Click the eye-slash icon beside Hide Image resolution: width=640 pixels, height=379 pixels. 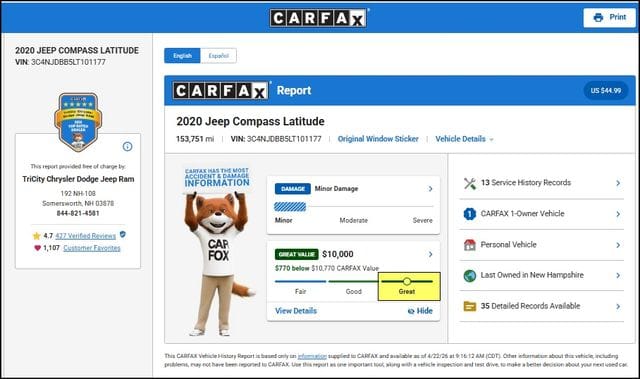411,311
